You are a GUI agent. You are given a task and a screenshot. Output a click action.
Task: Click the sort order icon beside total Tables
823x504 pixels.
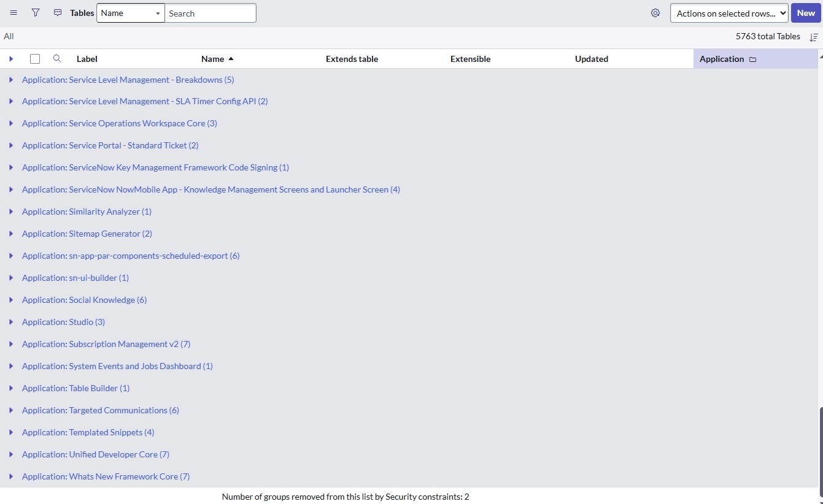click(814, 37)
